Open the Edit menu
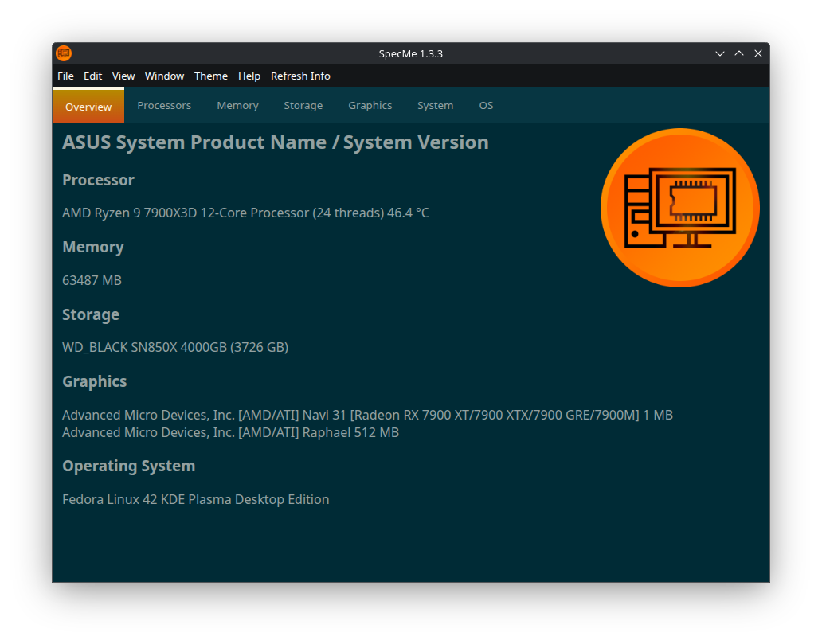Screen dimensions: 822x644 click(x=92, y=76)
